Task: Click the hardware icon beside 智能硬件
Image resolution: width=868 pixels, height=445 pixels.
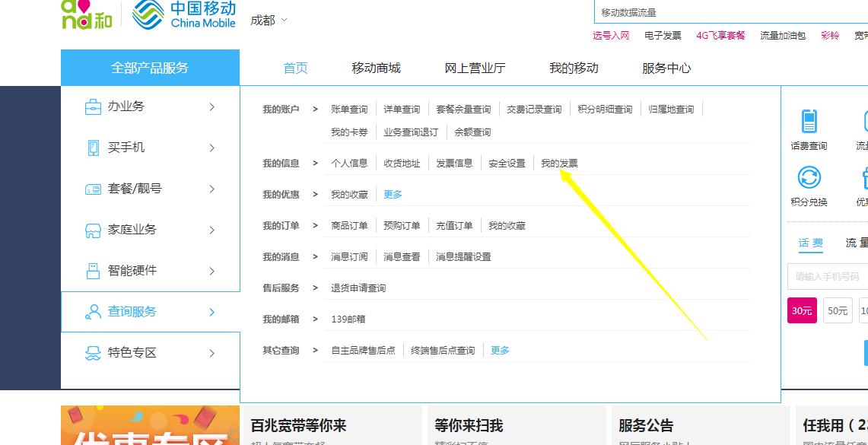Action: (93, 271)
